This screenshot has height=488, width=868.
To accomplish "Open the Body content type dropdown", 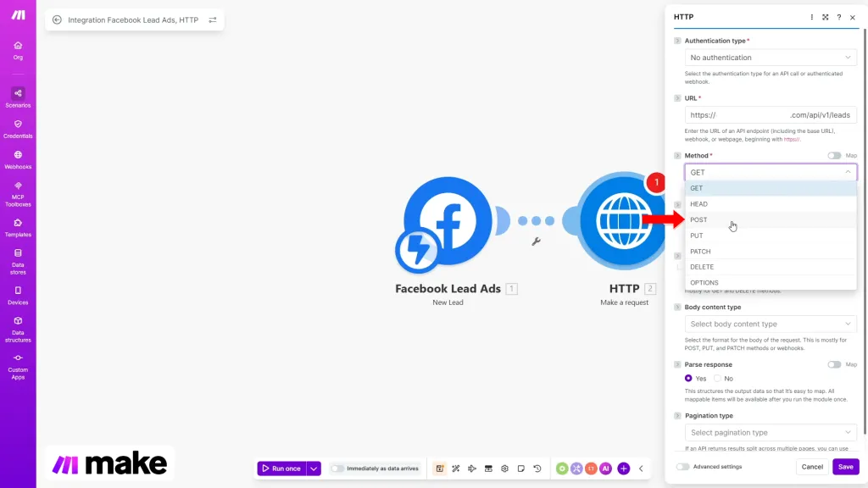I will point(771,324).
